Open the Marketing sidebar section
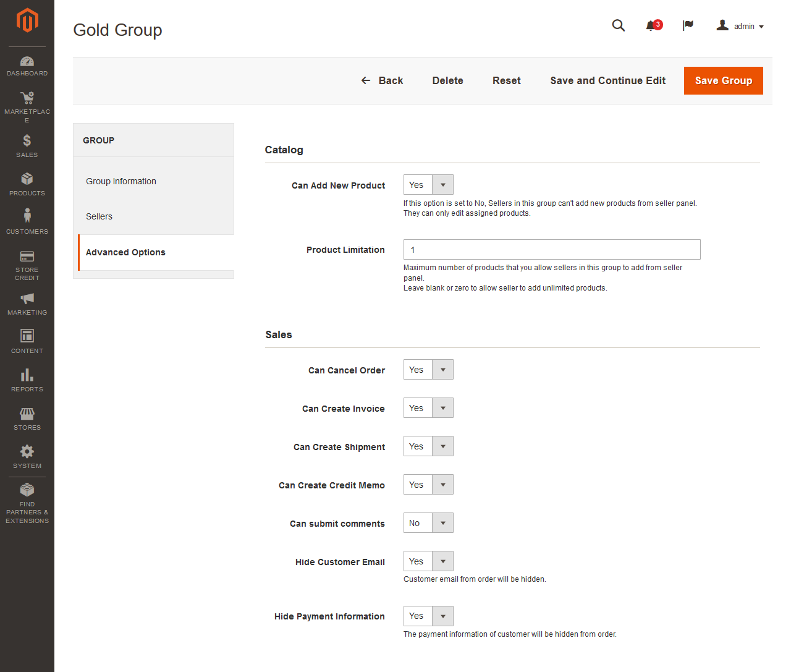The image size is (791, 672). (x=27, y=303)
